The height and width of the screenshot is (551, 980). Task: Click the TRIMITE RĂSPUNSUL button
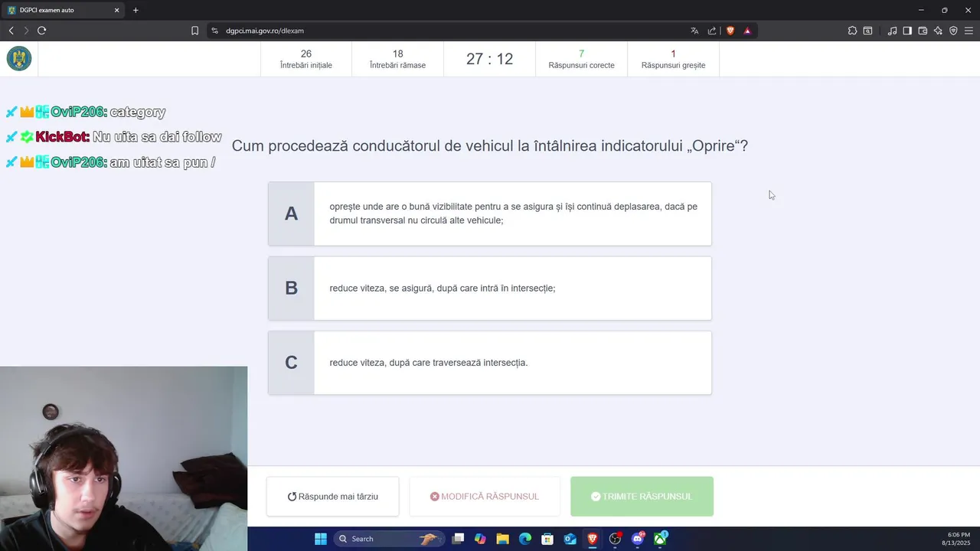(642, 496)
